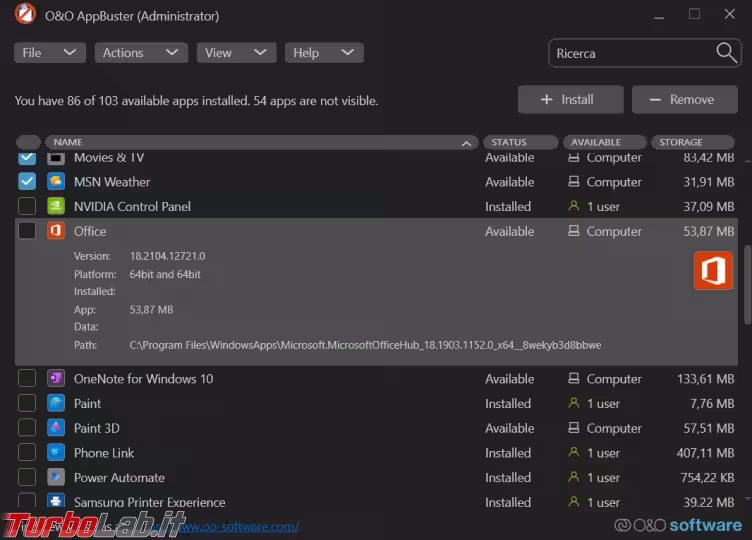Open the Actions menu
The image size is (752, 540).
[141, 53]
